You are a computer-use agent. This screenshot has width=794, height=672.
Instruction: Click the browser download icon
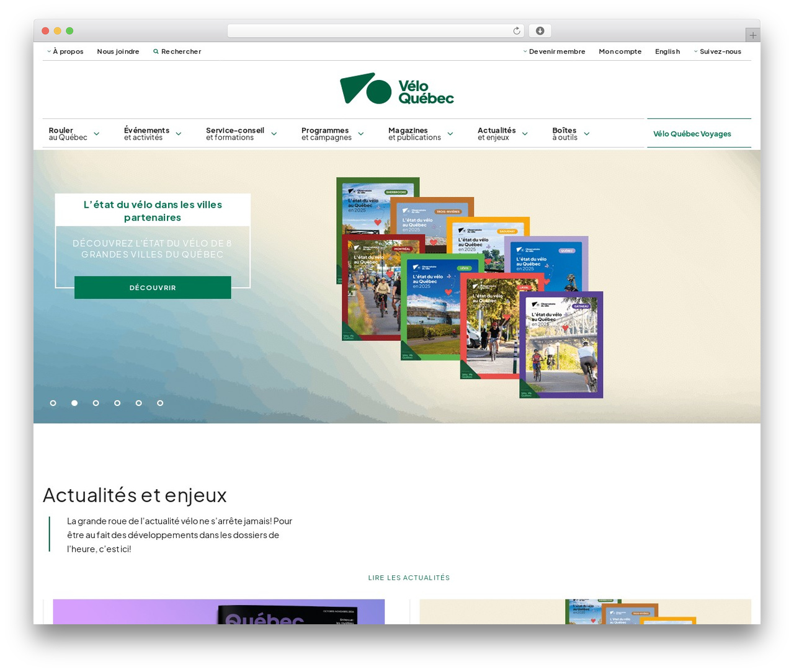pos(540,31)
